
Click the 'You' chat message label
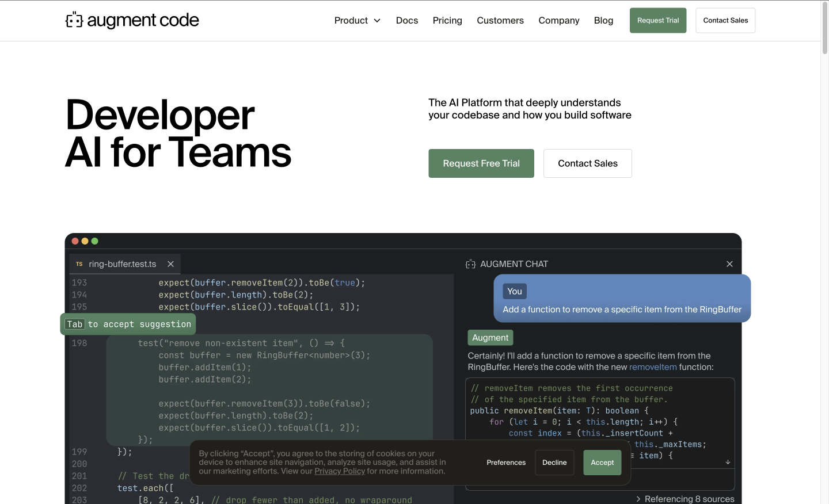click(x=515, y=291)
